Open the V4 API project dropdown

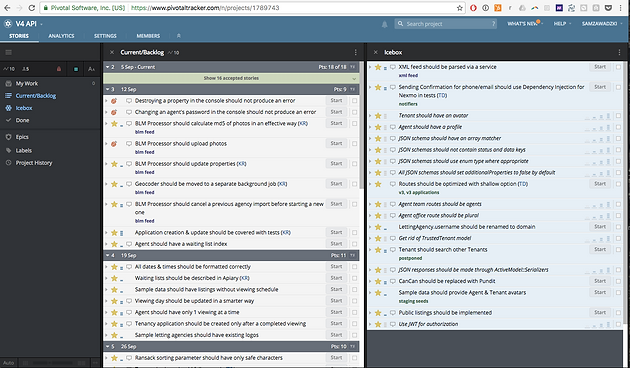tap(41, 24)
